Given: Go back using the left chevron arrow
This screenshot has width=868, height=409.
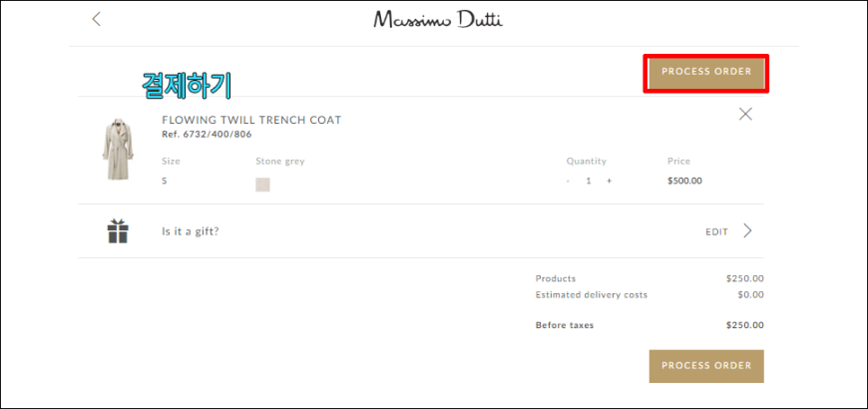Looking at the screenshot, I should coord(97,19).
